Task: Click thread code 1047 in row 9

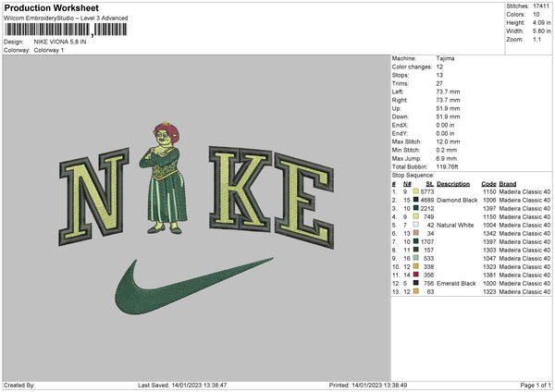Action: tap(489, 258)
